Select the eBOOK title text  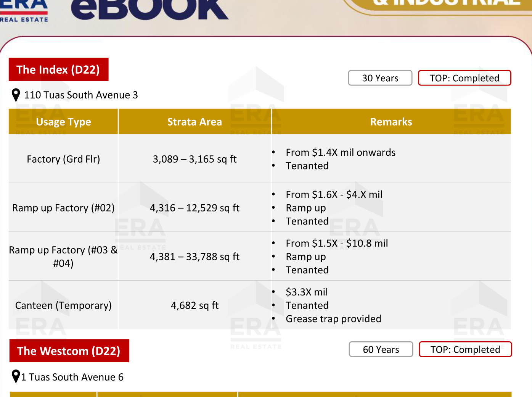[x=149, y=10]
